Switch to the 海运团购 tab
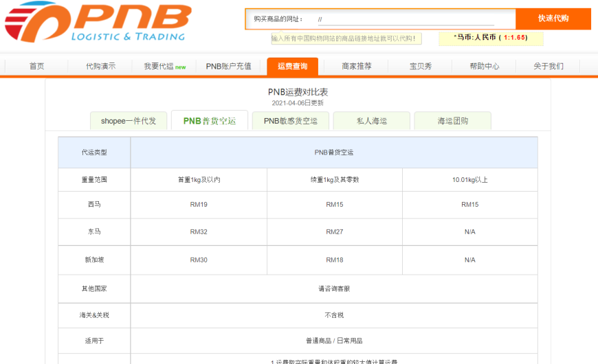The width and height of the screenshot is (598, 364). pos(453,121)
